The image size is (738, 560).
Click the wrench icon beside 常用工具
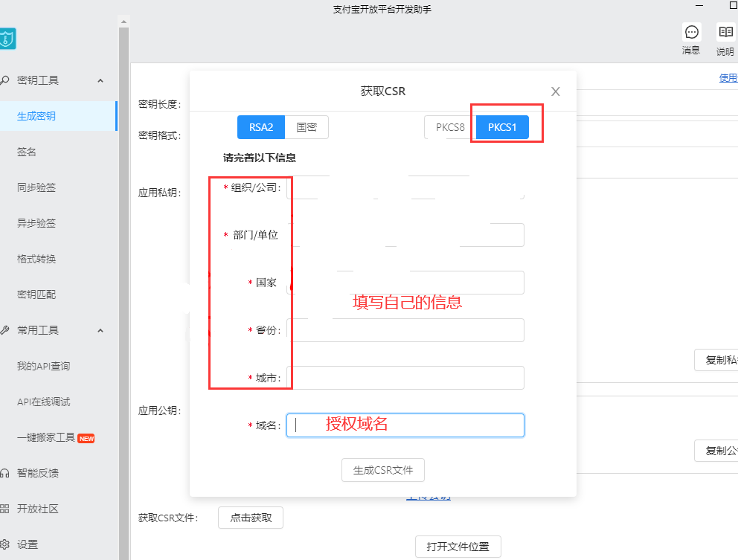(x=4, y=330)
